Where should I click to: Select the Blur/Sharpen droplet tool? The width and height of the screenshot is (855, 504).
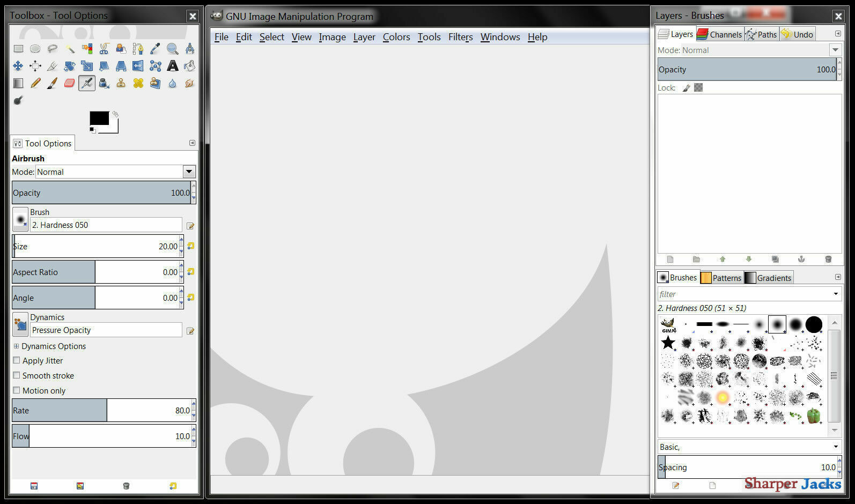tap(172, 83)
